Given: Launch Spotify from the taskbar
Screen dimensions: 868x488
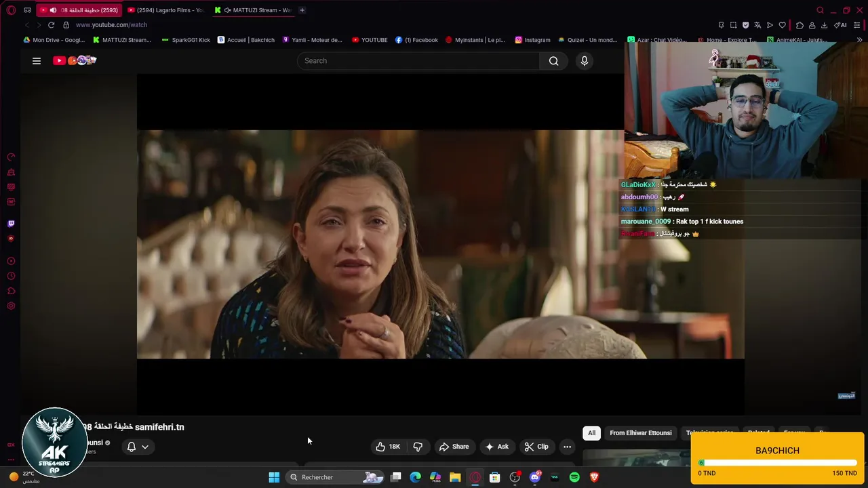Looking at the screenshot, I should pos(574,477).
